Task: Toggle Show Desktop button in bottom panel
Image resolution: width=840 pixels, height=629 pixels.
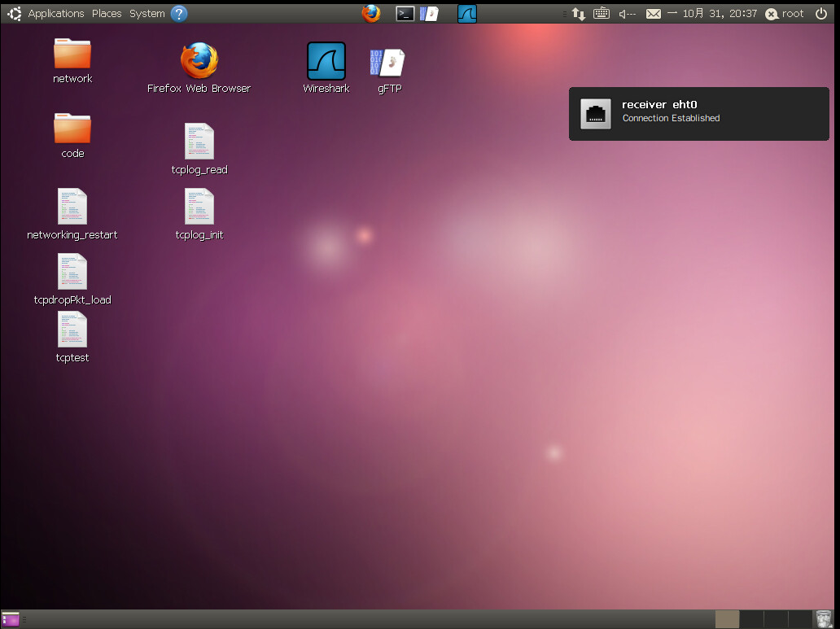Action: click(11, 619)
